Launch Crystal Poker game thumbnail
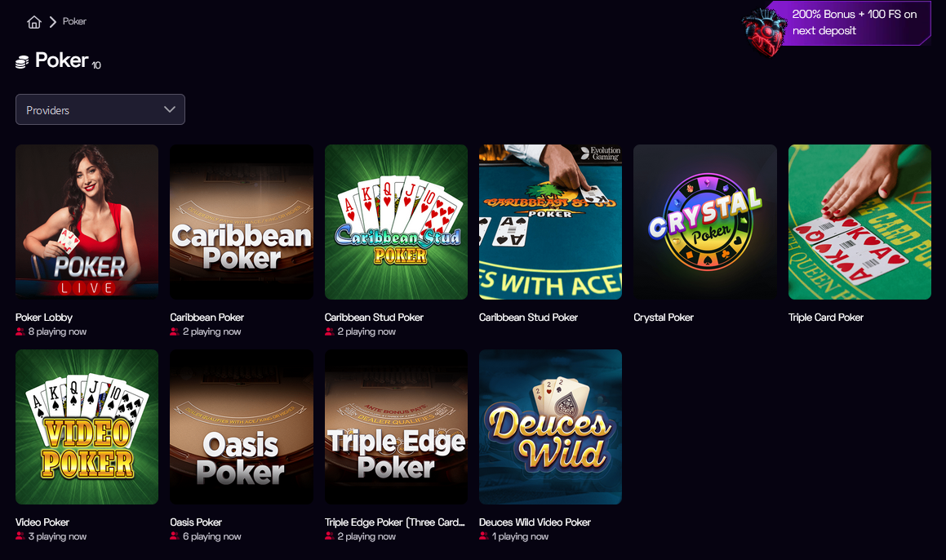The image size is (946, 560). coord(704,221)
